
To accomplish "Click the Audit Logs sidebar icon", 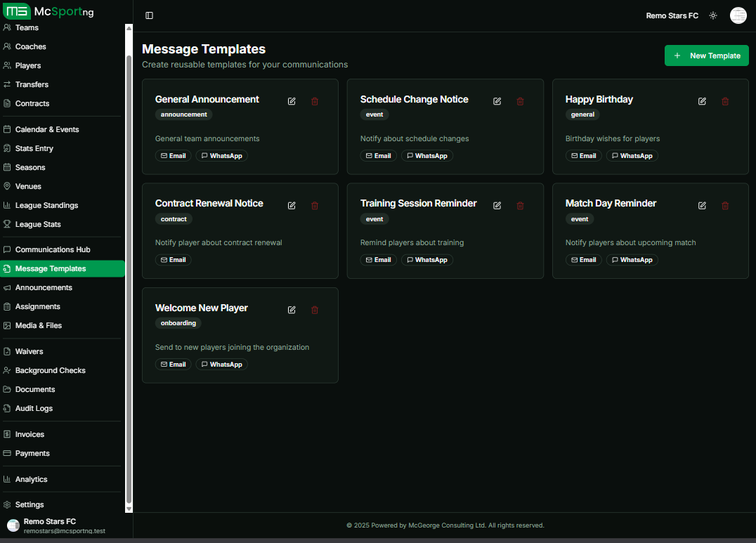I will [x=6, y=408].
